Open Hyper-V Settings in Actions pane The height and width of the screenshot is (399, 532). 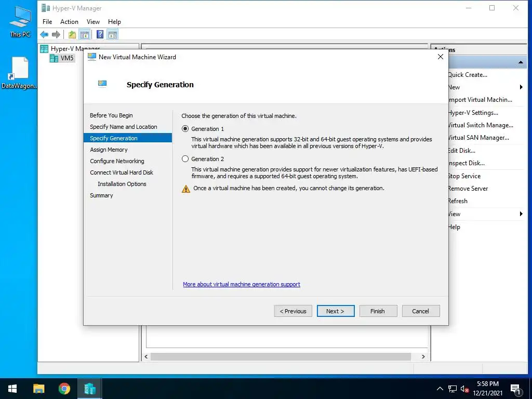coord(473,113)
